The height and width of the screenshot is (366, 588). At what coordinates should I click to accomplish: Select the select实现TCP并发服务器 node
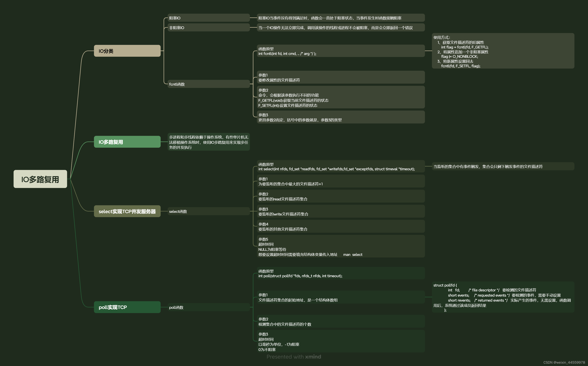[x=127, y=211]
